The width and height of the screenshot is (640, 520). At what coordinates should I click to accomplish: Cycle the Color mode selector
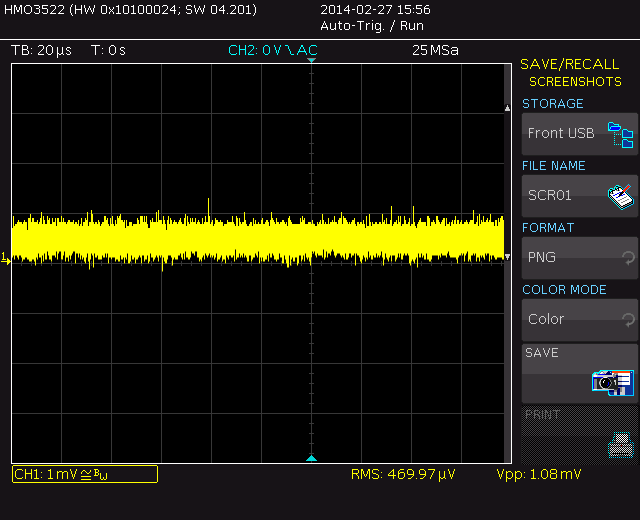pyautogui.click(x=579, y=319)
